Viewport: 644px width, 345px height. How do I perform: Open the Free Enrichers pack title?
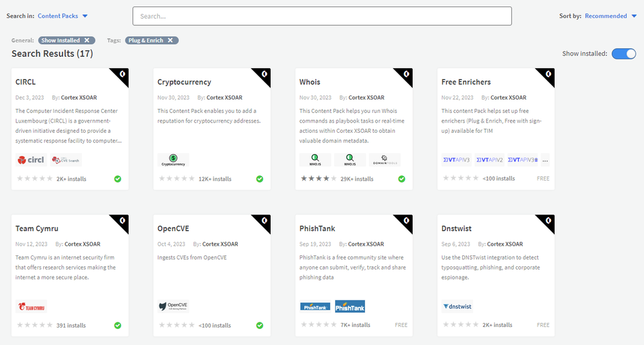point(466,82)
